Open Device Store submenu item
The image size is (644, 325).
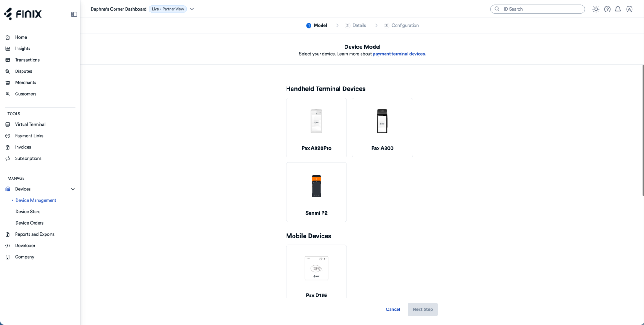click(x=28, y=212)
